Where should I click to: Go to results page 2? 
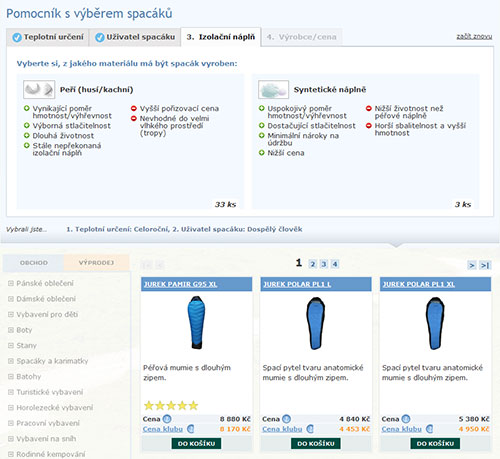[313, 264]
